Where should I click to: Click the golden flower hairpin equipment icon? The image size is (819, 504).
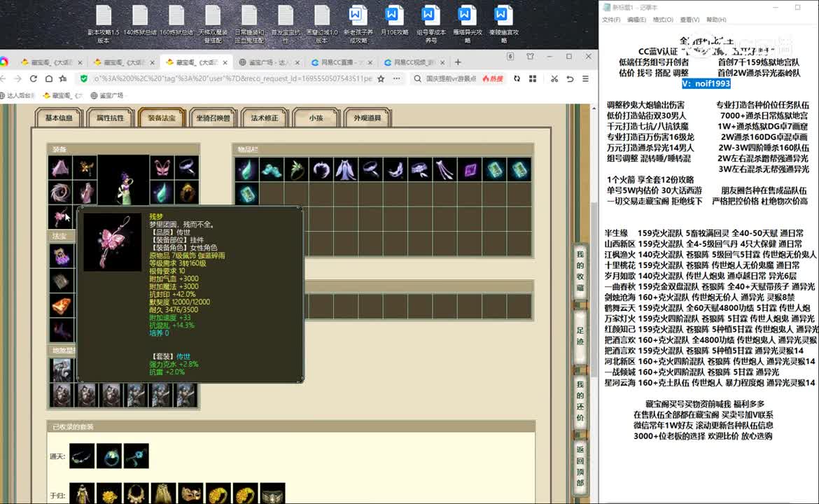[85, 168]
